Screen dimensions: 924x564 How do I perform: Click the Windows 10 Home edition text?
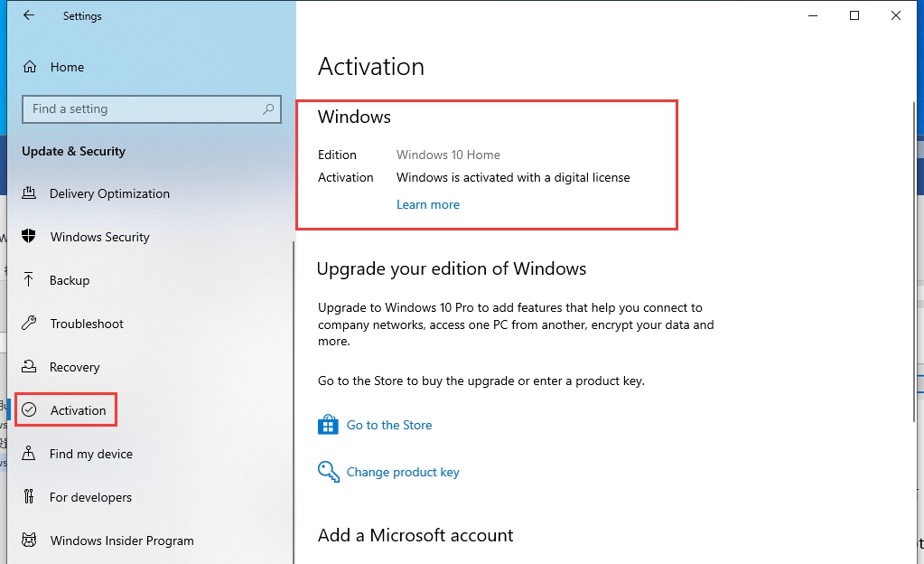point(448,155)
